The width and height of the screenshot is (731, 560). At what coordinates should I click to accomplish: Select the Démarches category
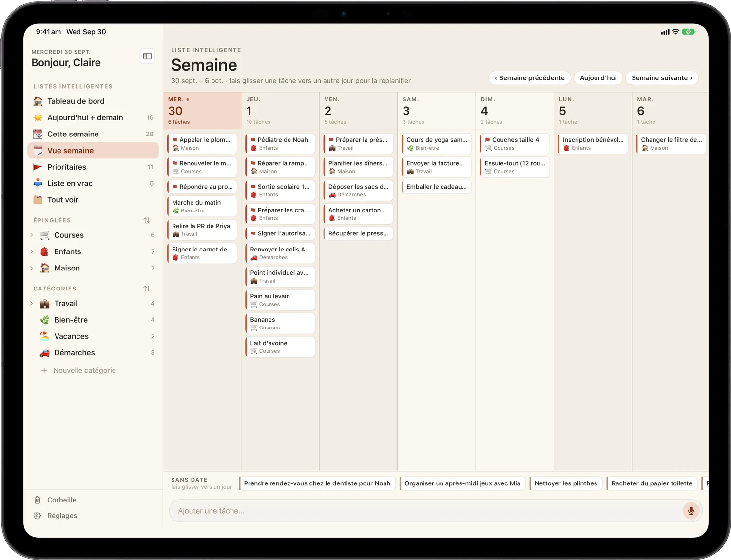pyautogui.click(x=93, y=353)
